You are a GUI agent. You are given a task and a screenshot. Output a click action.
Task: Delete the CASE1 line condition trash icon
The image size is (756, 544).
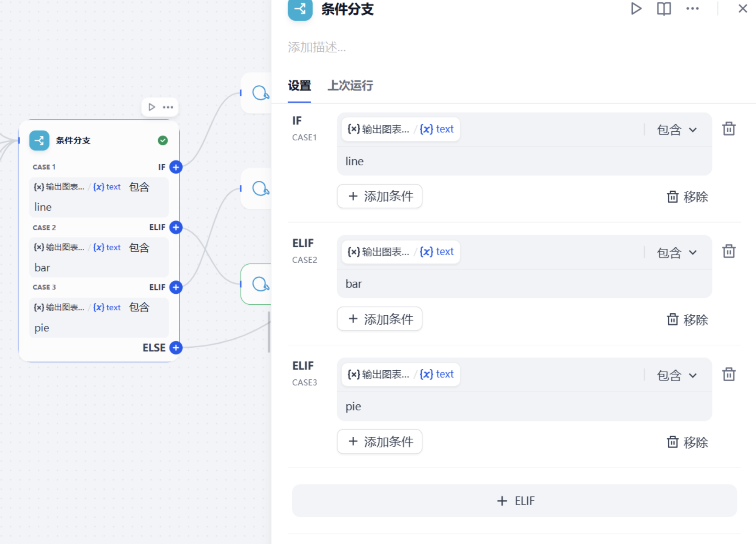point(729,129)
